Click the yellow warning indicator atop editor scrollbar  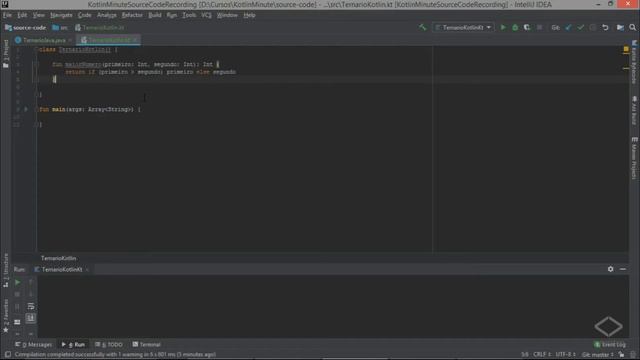point(626,49)
